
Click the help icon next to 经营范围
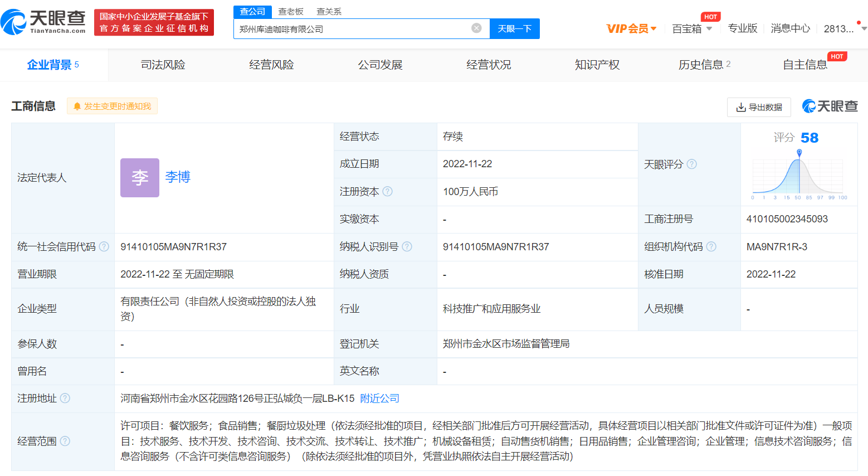[x=65, y=441]
